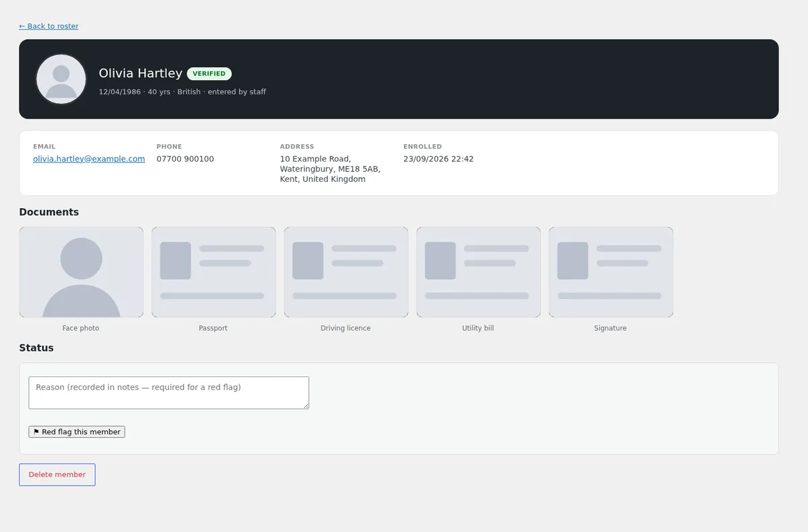This screenshot has height=532, width=808.
Task: Open olivia.hartley@example.com email link
Action: coord(89,159)
